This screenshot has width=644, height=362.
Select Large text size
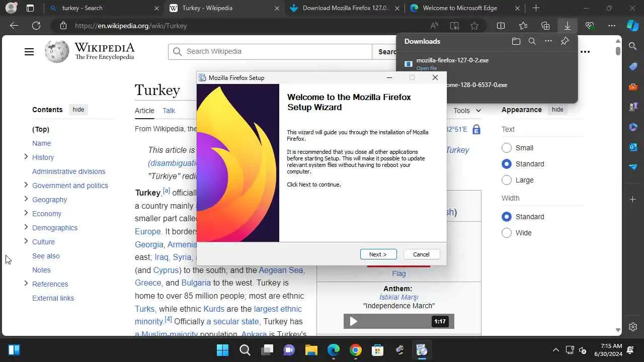click(507, 180)
